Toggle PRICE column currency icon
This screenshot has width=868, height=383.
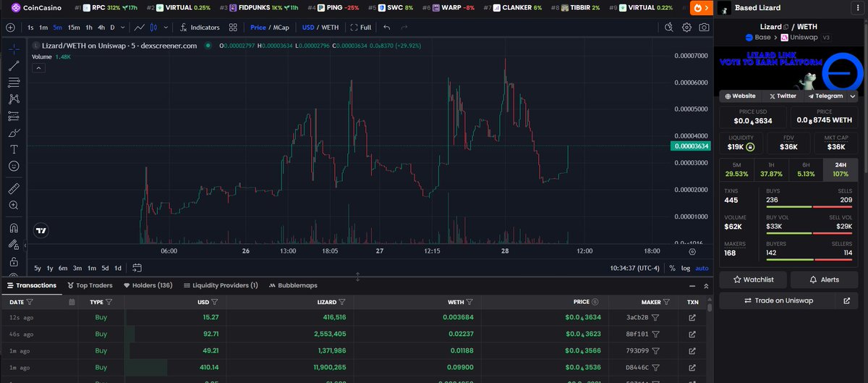pyautogui.click(x=595, y=302)
